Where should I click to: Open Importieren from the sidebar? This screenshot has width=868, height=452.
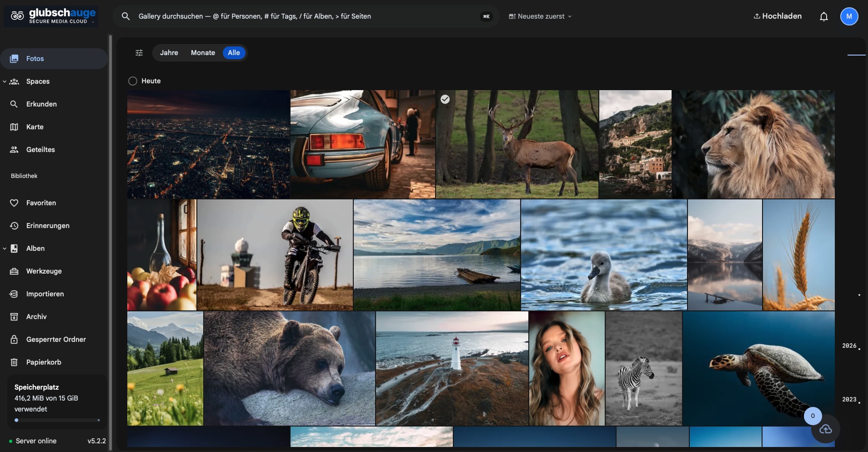(x=54, y=294)
